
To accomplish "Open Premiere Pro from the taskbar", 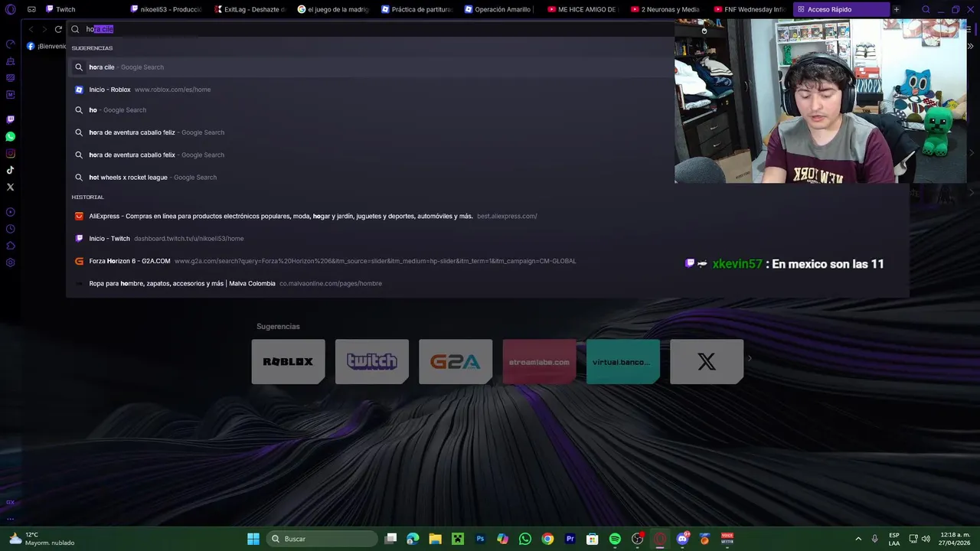I will [570, 539].
